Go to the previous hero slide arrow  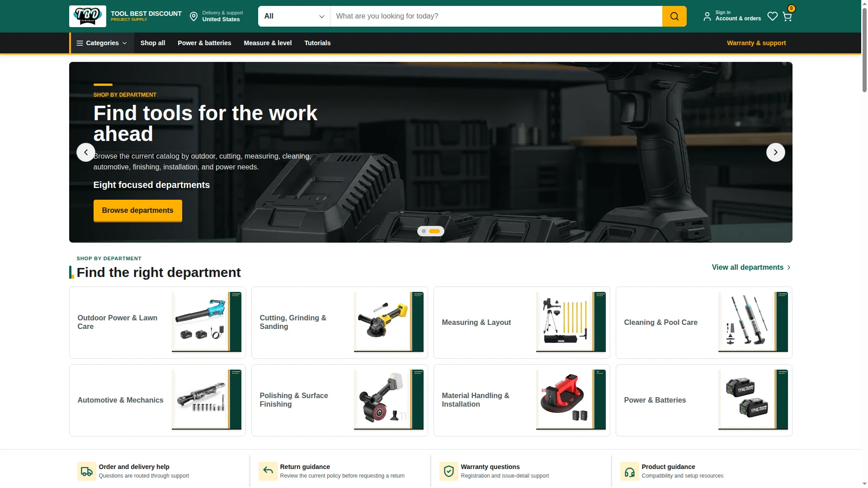pyautogui.click(x=86, y=152)
